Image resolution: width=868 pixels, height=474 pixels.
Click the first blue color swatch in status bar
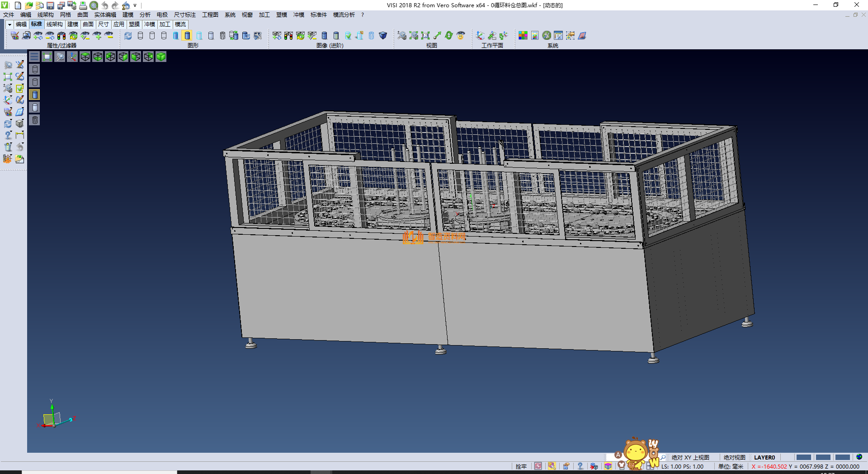click(803, 457)
